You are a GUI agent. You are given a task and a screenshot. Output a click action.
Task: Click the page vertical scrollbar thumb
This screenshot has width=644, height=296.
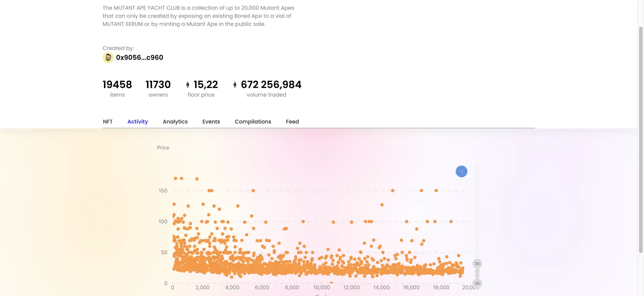click(x=641, y=139)
